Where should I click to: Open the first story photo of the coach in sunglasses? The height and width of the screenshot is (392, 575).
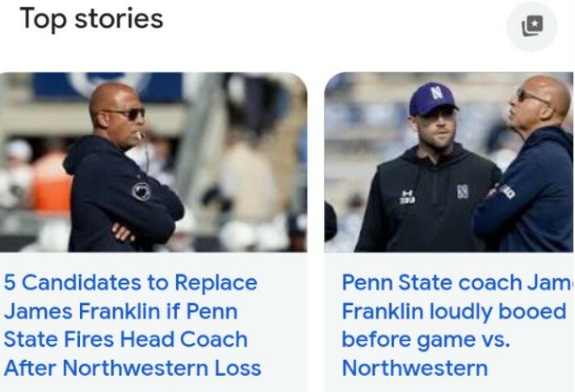(153, 161)
